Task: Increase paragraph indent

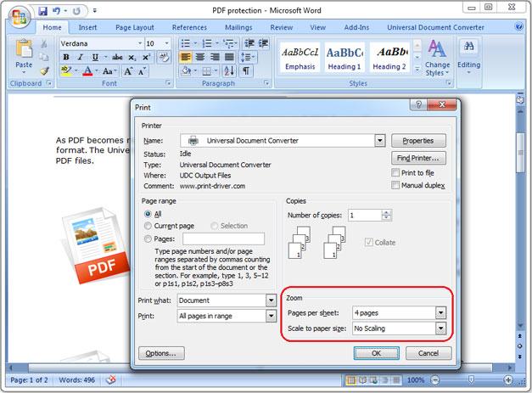Action: pyautogui.click(x=263, y=43)
